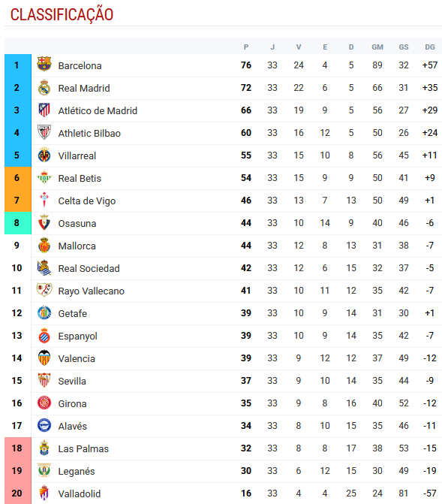Viewport: 442px width, 504px height.
Task: Open the Celta de Vigo team link
Action: click(x=87, y=201)
